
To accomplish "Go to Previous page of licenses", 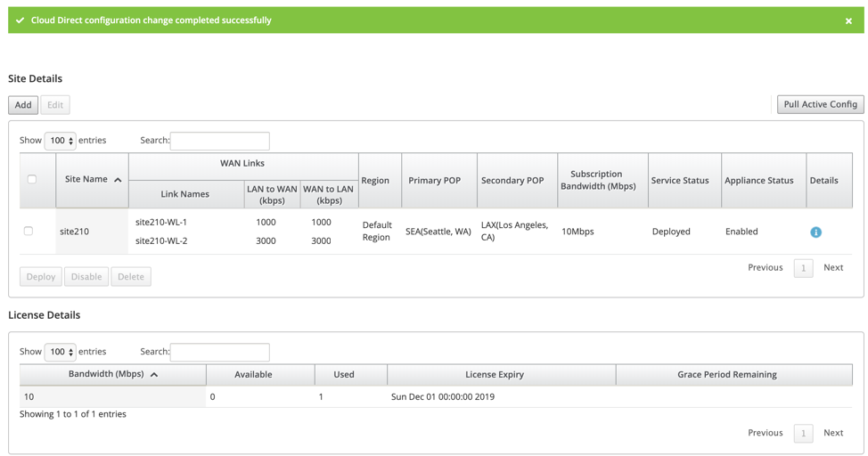I will [x=765, y=433].
